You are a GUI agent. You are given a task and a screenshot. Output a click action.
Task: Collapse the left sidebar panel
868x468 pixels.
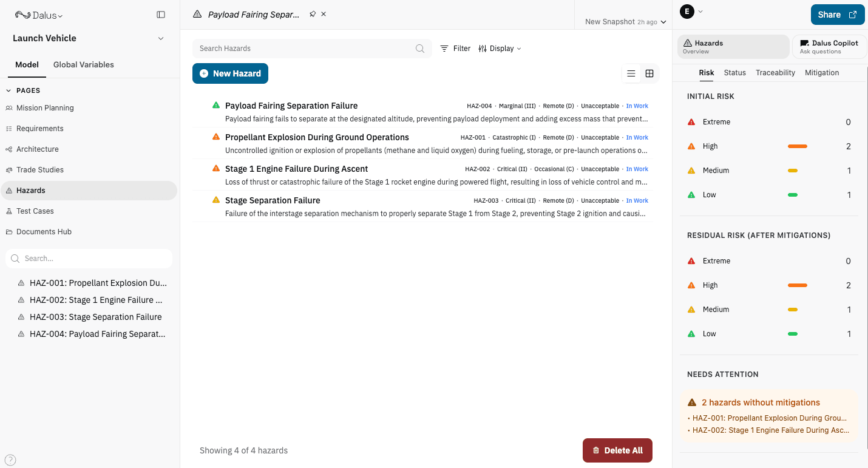pyautogui.click(x=160, y=14)
